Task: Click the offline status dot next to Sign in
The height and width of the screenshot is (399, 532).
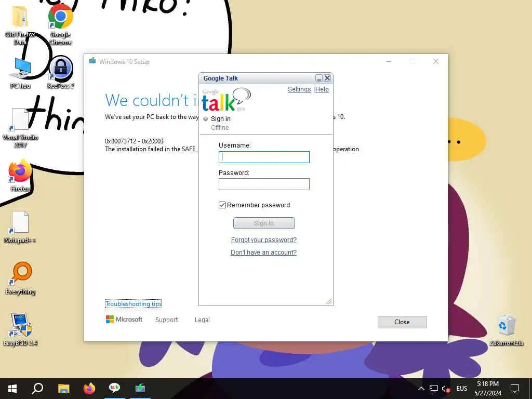Action: pos(205,119)
